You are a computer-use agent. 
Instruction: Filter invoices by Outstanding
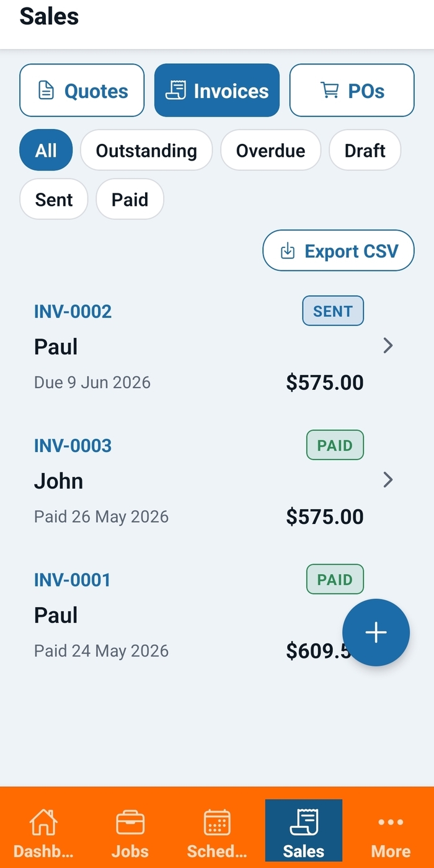click(146, 150)
